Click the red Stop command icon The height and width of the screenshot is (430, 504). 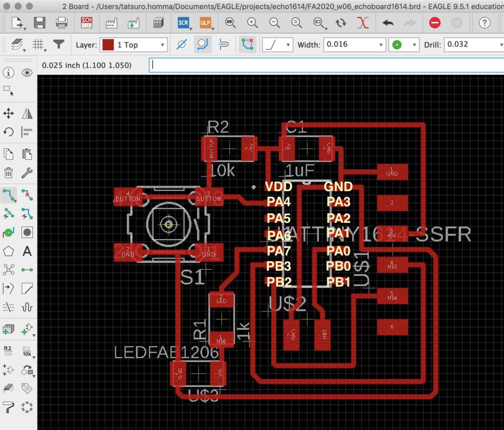coord(434,23)
